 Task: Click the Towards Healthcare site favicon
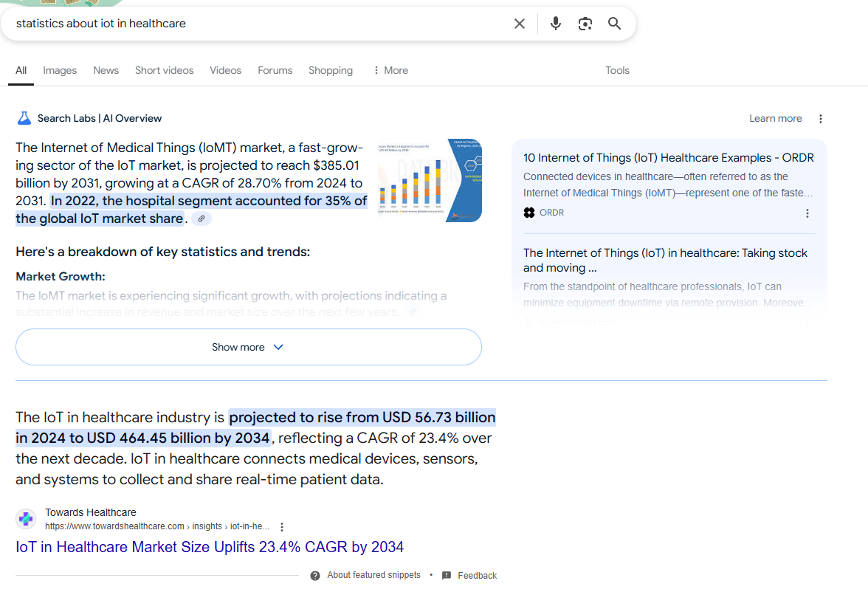(26, 519)
